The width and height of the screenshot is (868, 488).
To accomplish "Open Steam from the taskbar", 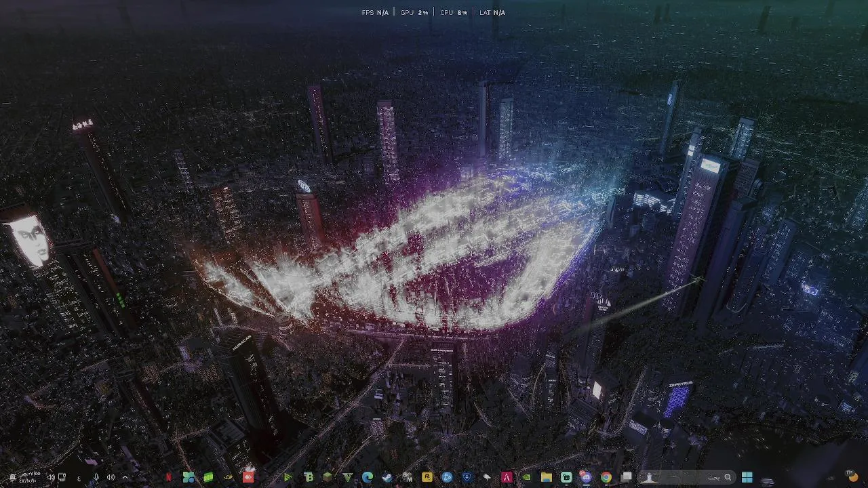I will point(387,477).
